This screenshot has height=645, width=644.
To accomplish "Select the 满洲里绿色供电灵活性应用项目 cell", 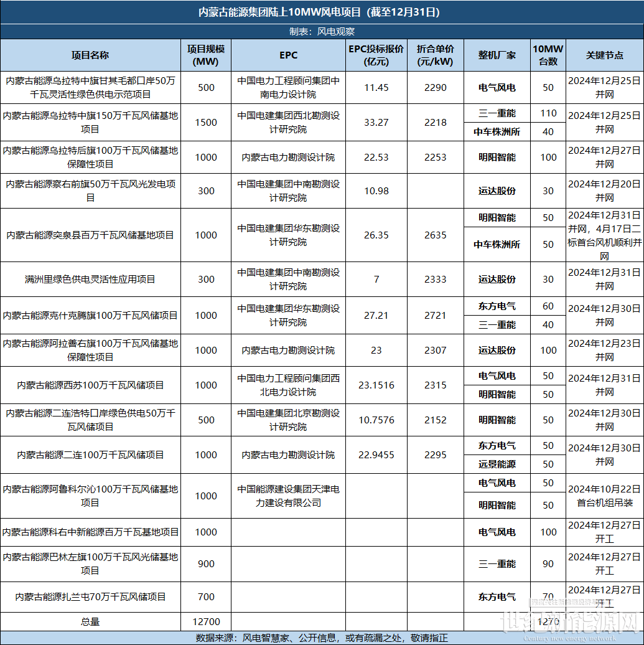I will pyautogui.click(x=90, y=280).
